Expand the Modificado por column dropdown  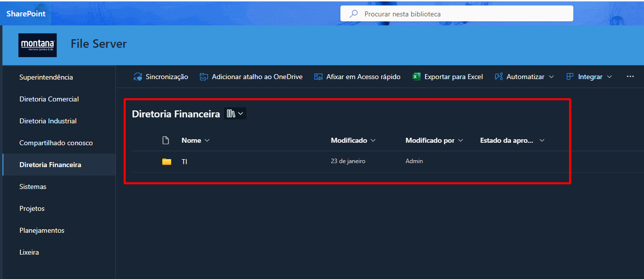pos(461,141)
